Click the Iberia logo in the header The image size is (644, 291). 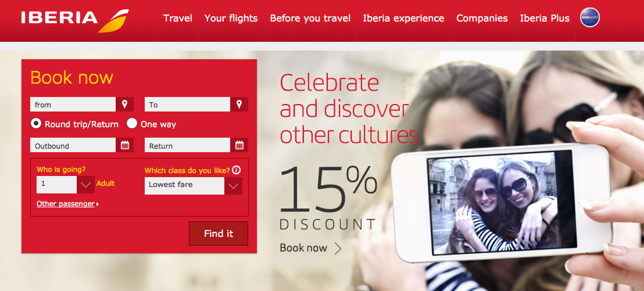tap(75, 20)
